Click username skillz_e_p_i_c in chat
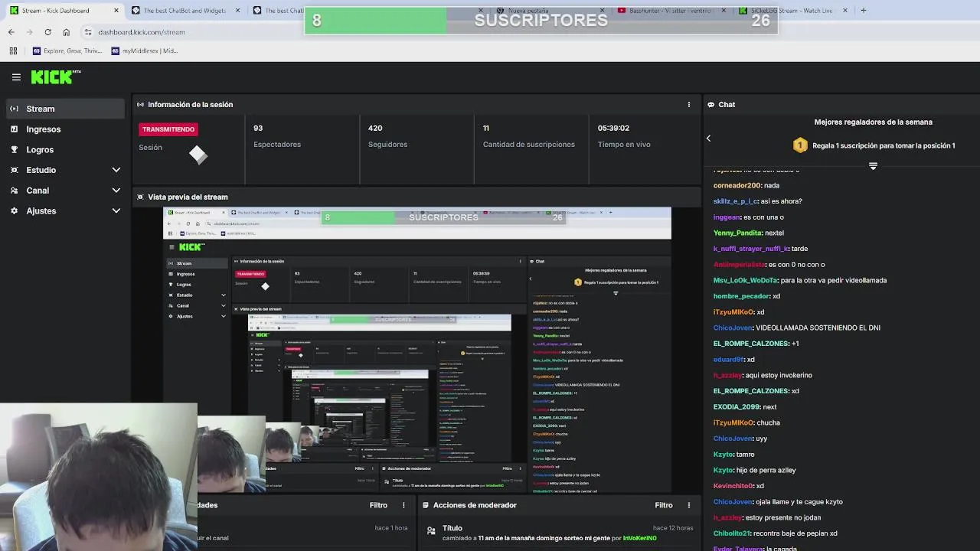Viewport: 980px width, 551px height. point(736,201)
